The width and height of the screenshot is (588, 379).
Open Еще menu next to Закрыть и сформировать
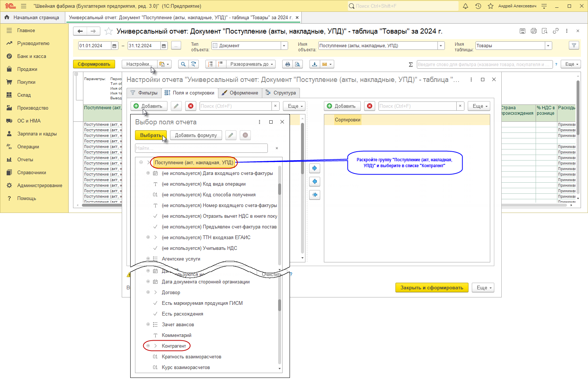(483, 288)
